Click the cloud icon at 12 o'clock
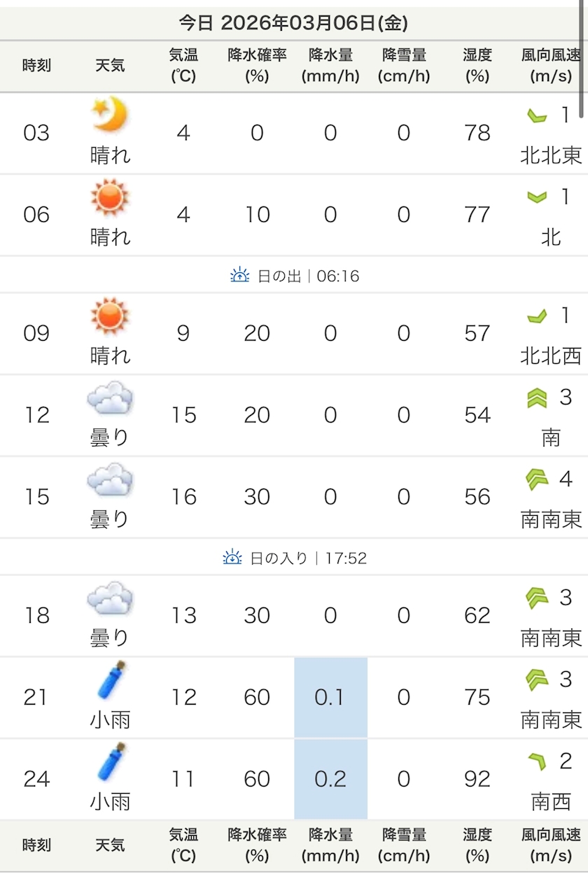Image resolution: width=588 pixels, height=886 pixels. [x=110, y=400]
